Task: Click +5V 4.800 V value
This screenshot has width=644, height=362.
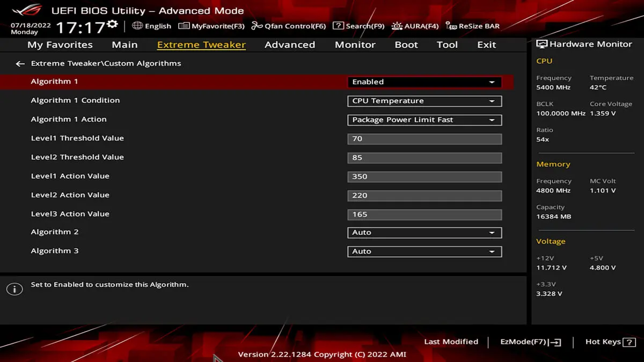Action: 603,268
